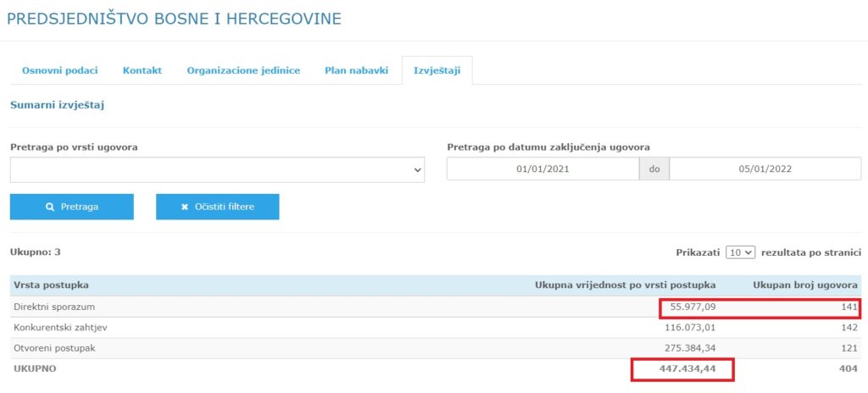
Task: Click the Predsjedništvo Bosne i Hercegovine title
Action: 174,19
